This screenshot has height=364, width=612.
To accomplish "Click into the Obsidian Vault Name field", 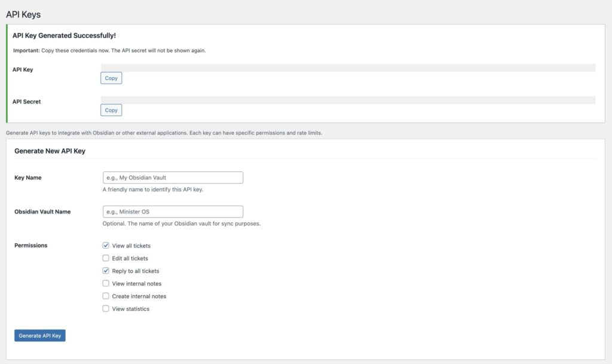I will (x=173, y=212).
